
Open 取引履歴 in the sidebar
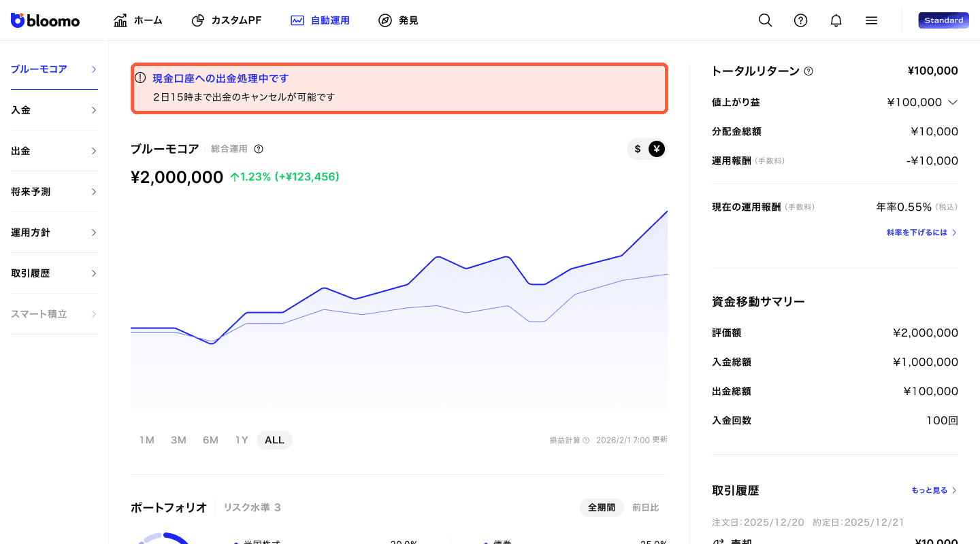click(x=54, y=273)
